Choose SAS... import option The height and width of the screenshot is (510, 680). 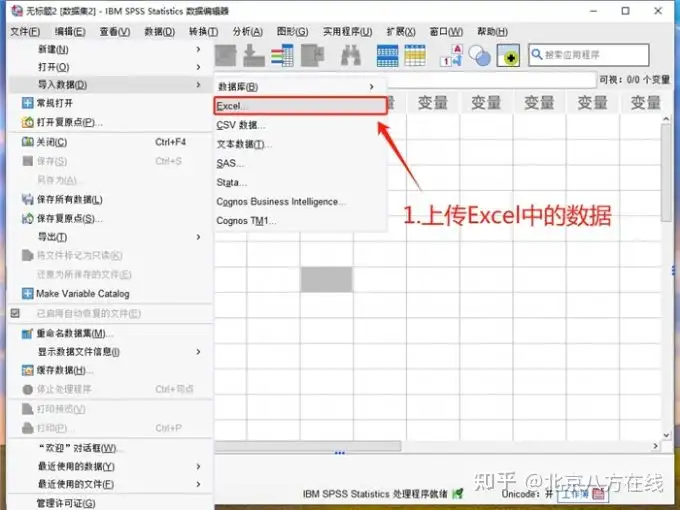301,163
